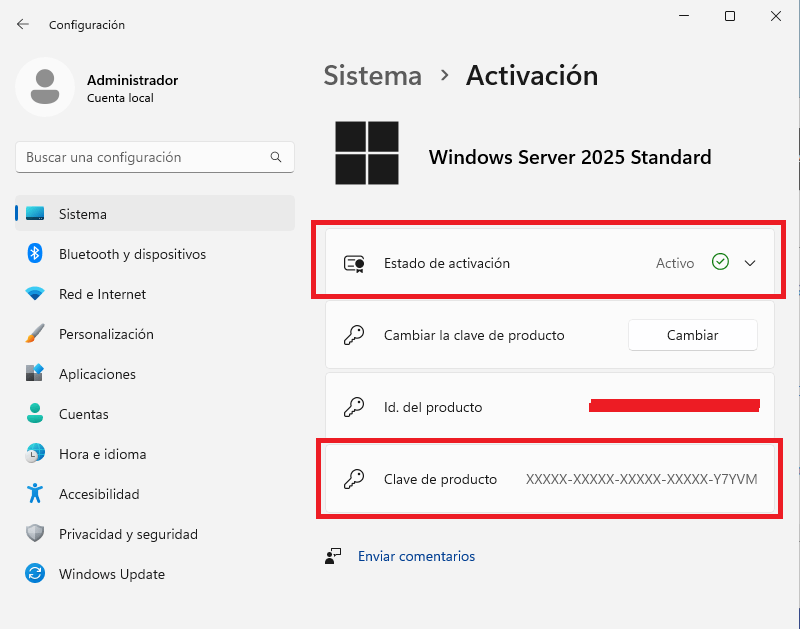The image size is (800, 629).
Task: Click the key icon beside Id. del producto
Action: (354, 407)
